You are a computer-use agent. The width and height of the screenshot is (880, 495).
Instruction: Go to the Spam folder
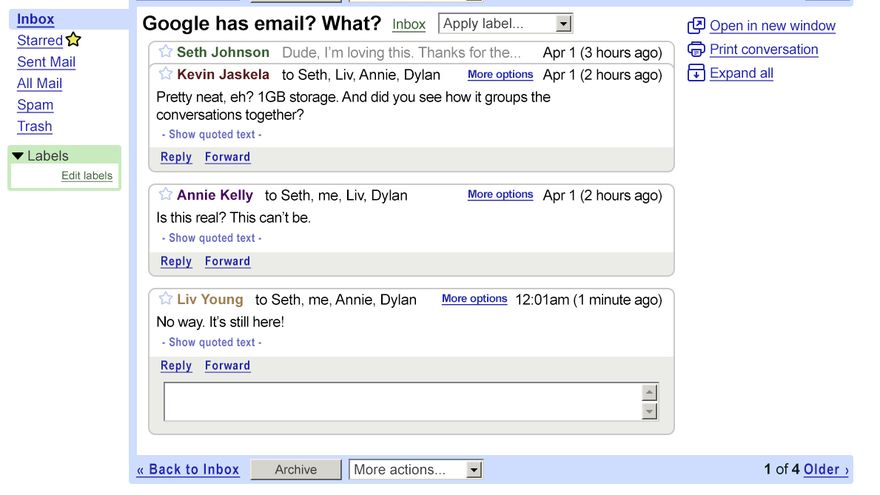[x=35, y=105]
